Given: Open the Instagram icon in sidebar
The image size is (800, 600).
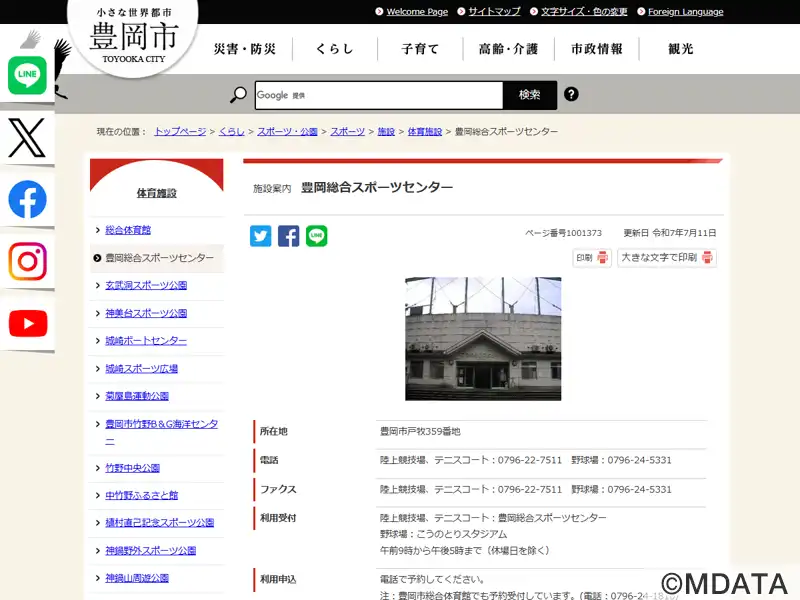Looking at the screenshot, I should 27,262.
